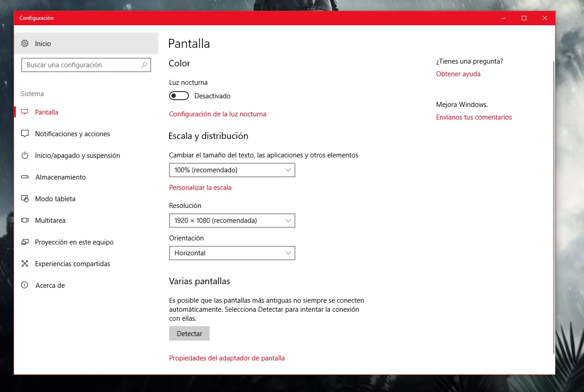The height and width of the screenshot is (392, 584).
Task: Click the vertical scrollbar of settings page
Action: (554, 208)
